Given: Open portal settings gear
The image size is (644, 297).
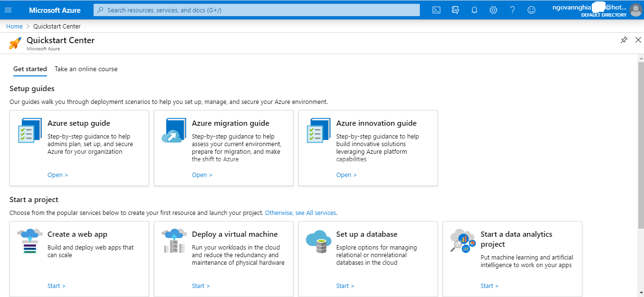Looking at the screenshot, I should 493,10.
